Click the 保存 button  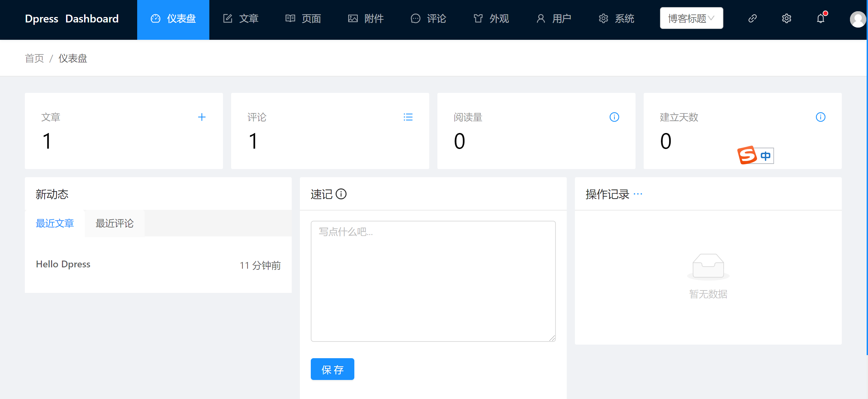coord(332,369)
